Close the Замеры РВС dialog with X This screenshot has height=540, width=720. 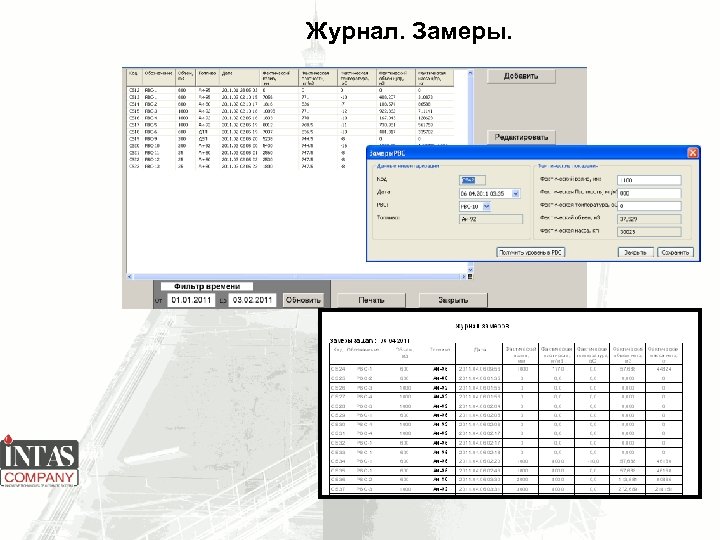pyautogui.click(x=692, y=153)
